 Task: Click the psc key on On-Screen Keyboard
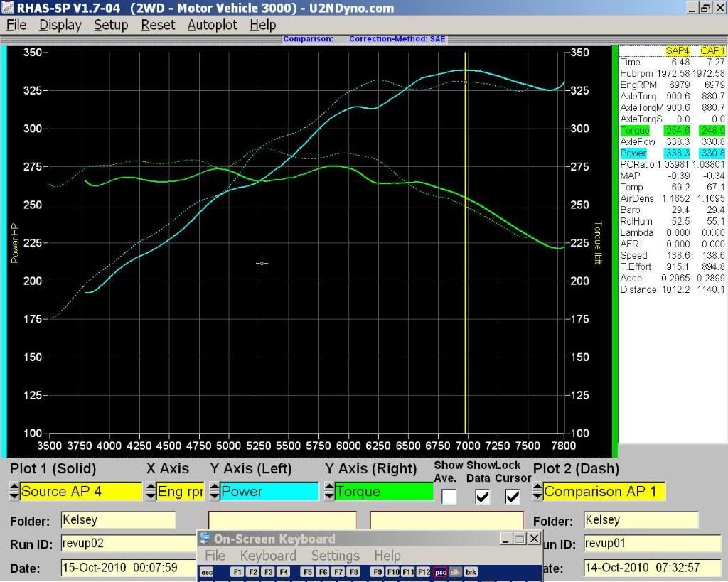point(440,572)
